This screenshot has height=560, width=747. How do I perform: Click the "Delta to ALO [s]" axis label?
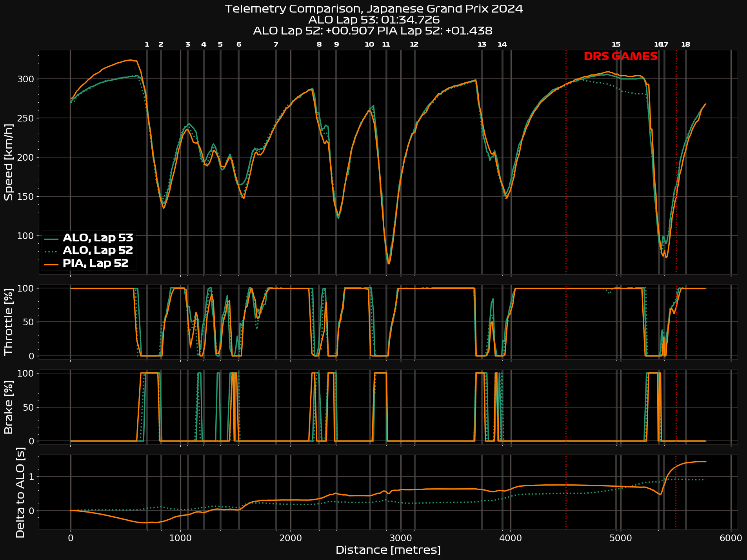pyautogui.click(x=20, y=492)
